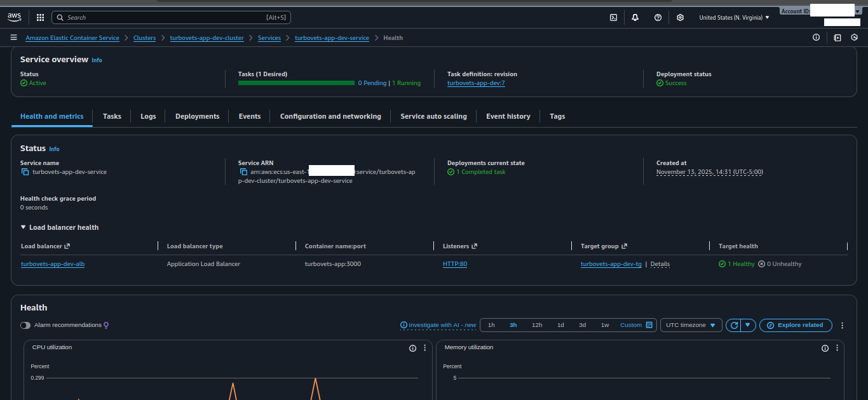This screenshot has width=868, height=400.
Task: Open the AWS help icon
Action: [x=658, y=17]
